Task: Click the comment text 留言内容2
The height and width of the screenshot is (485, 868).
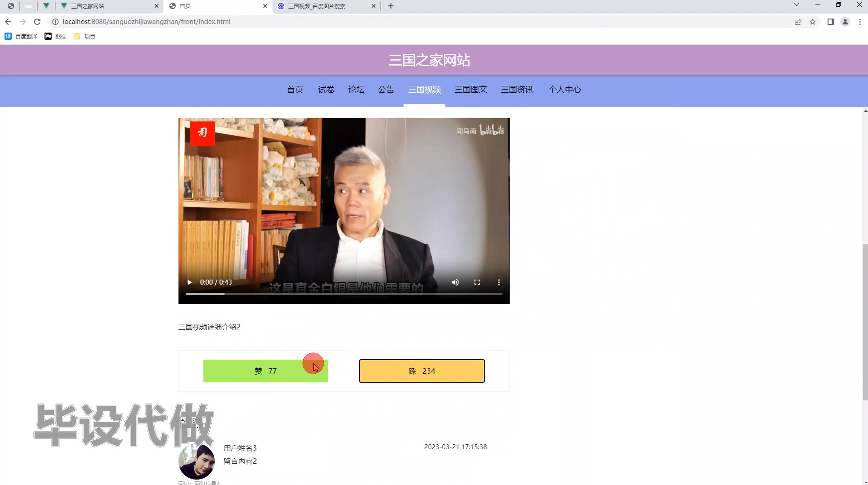Action: tap(240, 461)
